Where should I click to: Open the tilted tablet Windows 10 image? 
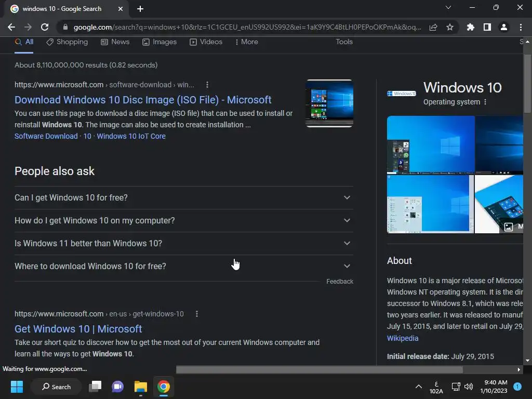coord(499,204)
